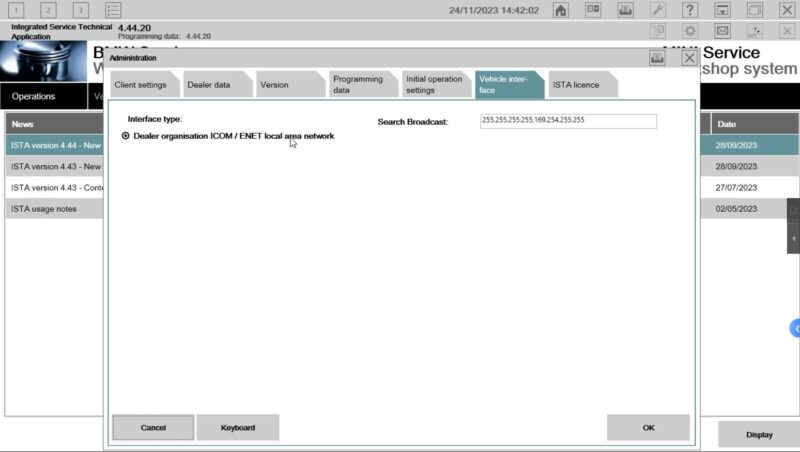This screenshot has height=452, width=800.
Task: Open the on-screen Keyboard button
Action: [x=238, y=428]
